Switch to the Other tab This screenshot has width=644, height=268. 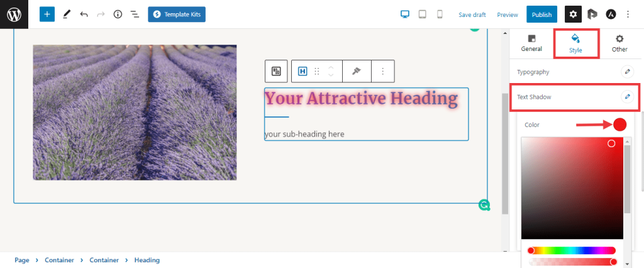(619, 43)
